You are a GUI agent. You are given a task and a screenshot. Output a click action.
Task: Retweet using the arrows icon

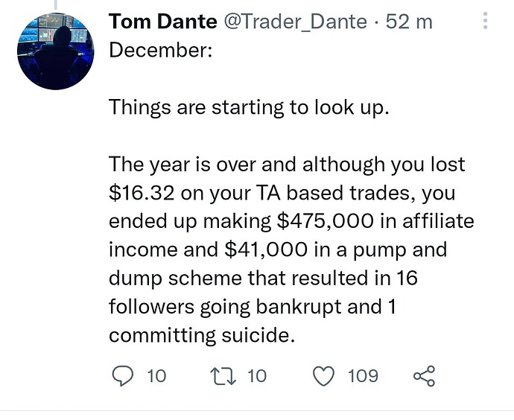coord(223,376)
